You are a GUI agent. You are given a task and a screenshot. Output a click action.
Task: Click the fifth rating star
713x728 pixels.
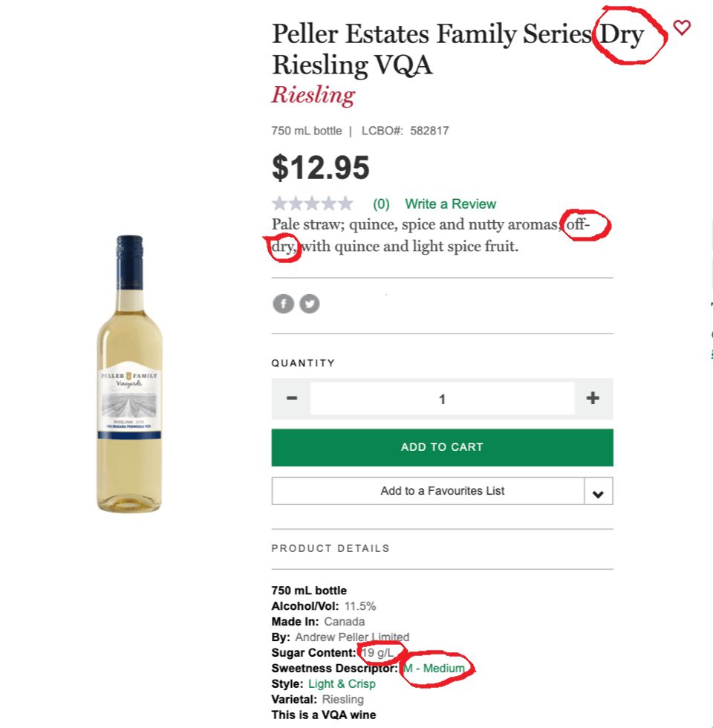347,203
